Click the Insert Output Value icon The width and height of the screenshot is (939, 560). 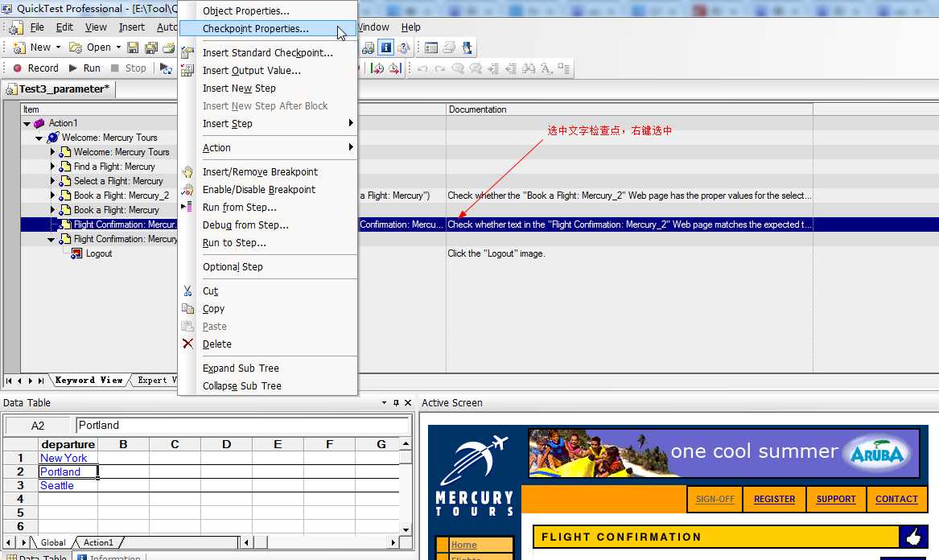pyautogui.click(x=187, y=71)
